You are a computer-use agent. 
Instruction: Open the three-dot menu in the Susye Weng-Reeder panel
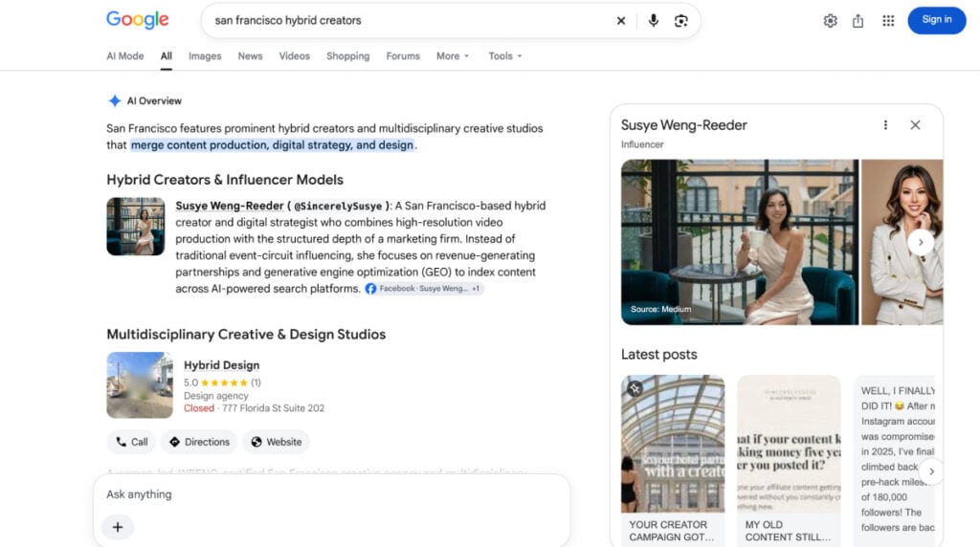pyautogui.click(x=885, y=125)
